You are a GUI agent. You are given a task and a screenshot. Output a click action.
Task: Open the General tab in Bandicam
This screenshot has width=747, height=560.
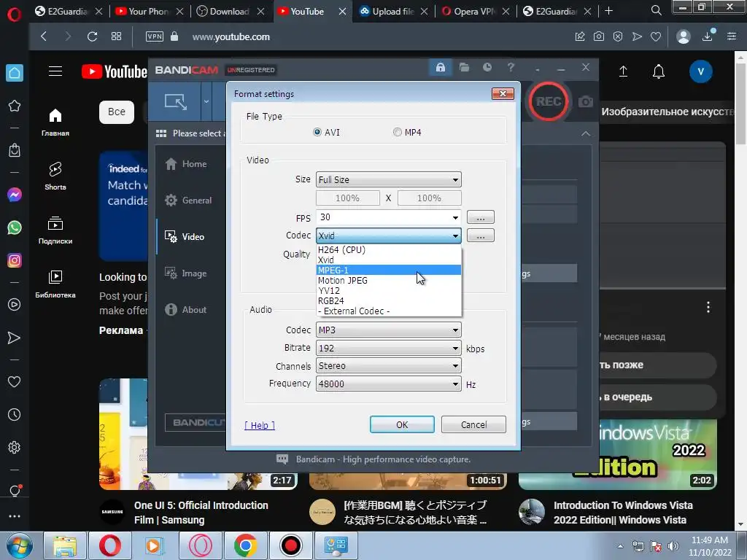pos(188,201)
